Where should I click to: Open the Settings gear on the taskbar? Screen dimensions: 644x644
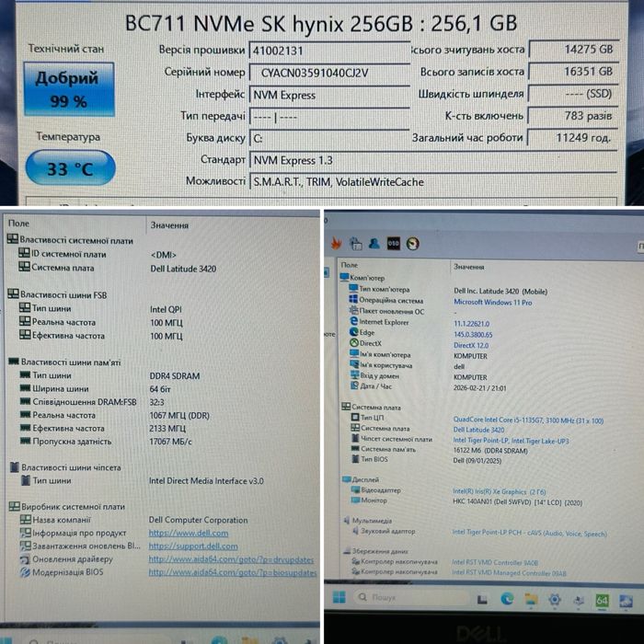pyautogui.click(x=555, y=600)
